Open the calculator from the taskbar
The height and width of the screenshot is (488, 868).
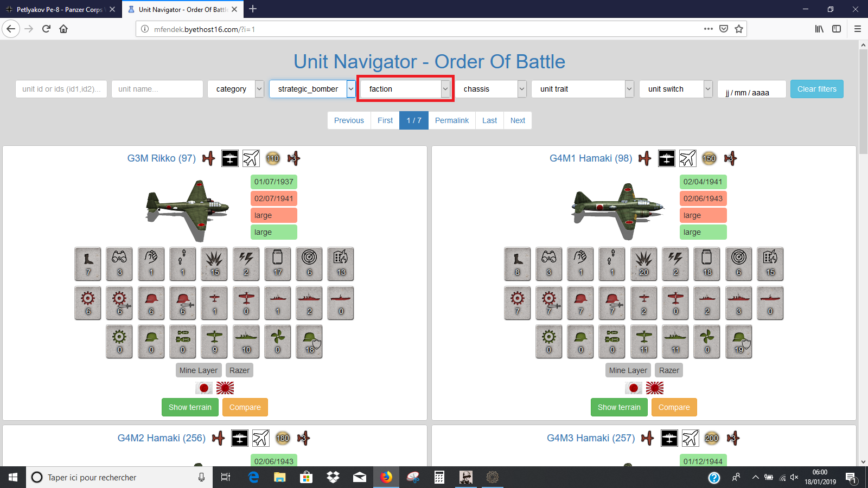tap(439, 477)
